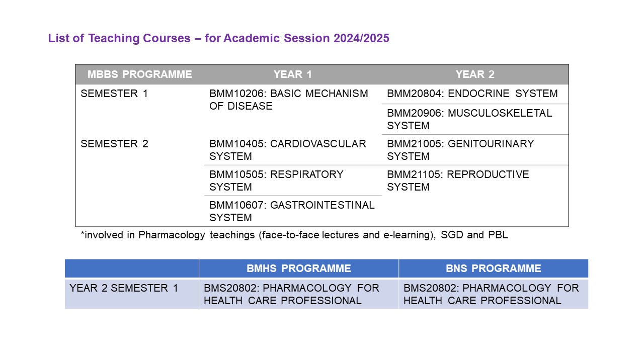Click the BMM10607 Gastrointestinal System cell
This screenshot has height=362, width=644.
coord(293,211)
